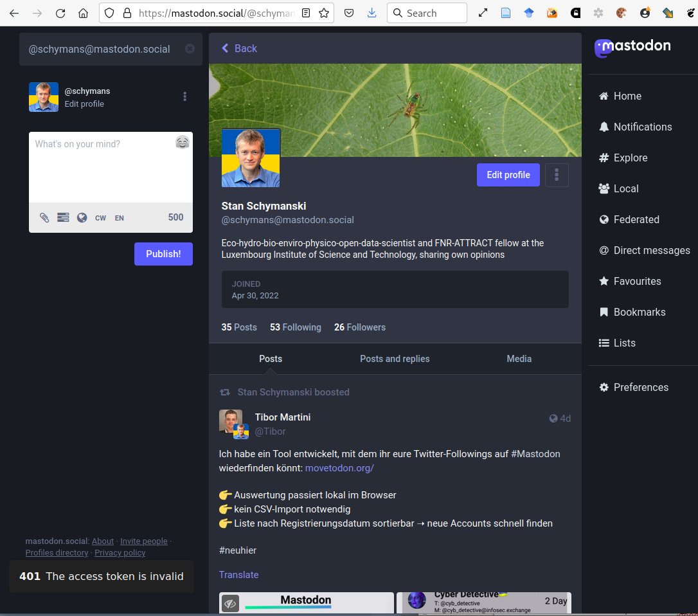698x616 pixels.
Task: Click Edit profile link under @schymans
Action: click(84, 104)
